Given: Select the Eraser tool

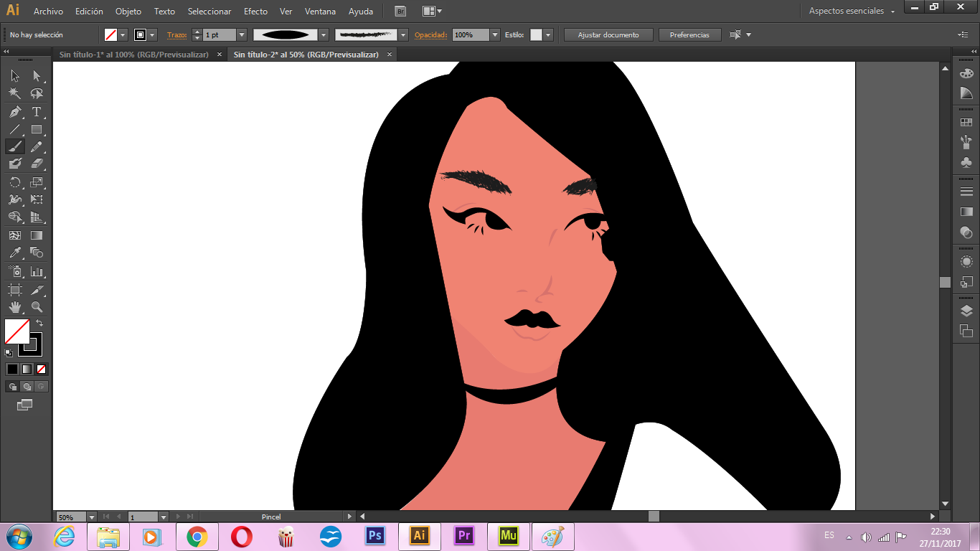Looking at the screenshot, I should [x=37, y=164].
